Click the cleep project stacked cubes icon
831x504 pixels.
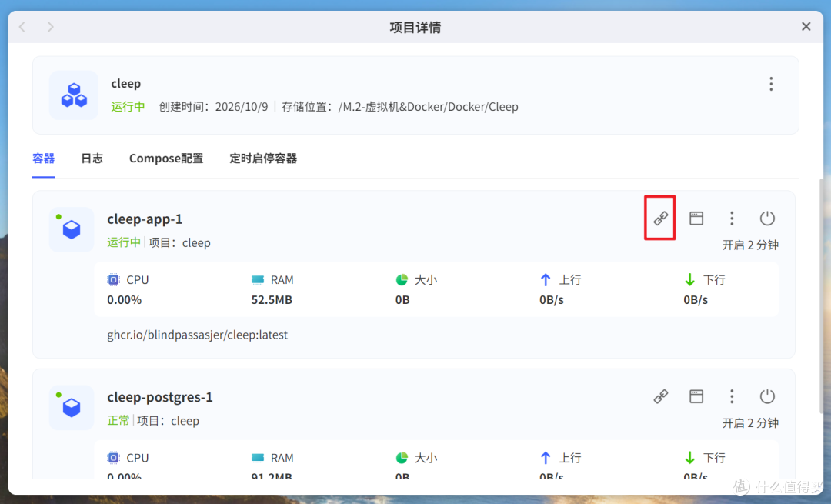tap(74, 95)
